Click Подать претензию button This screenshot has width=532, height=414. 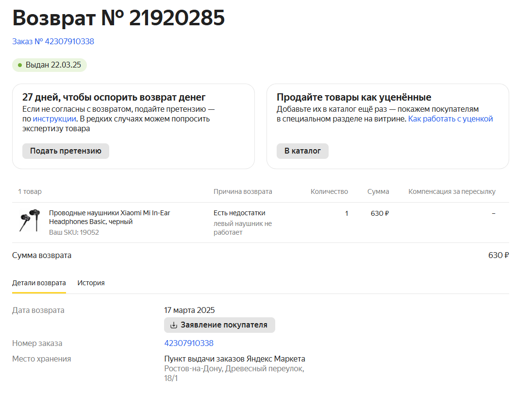pos(66,151)
